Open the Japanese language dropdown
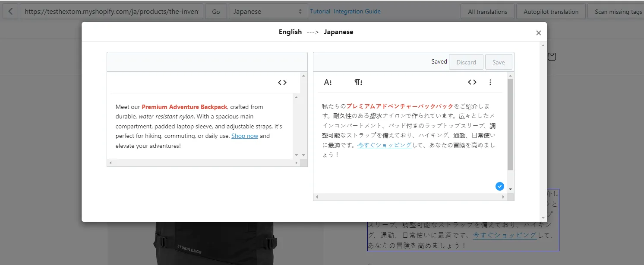Image resolution: width=644 pixels, height=265 pixels. pos(268,12)
